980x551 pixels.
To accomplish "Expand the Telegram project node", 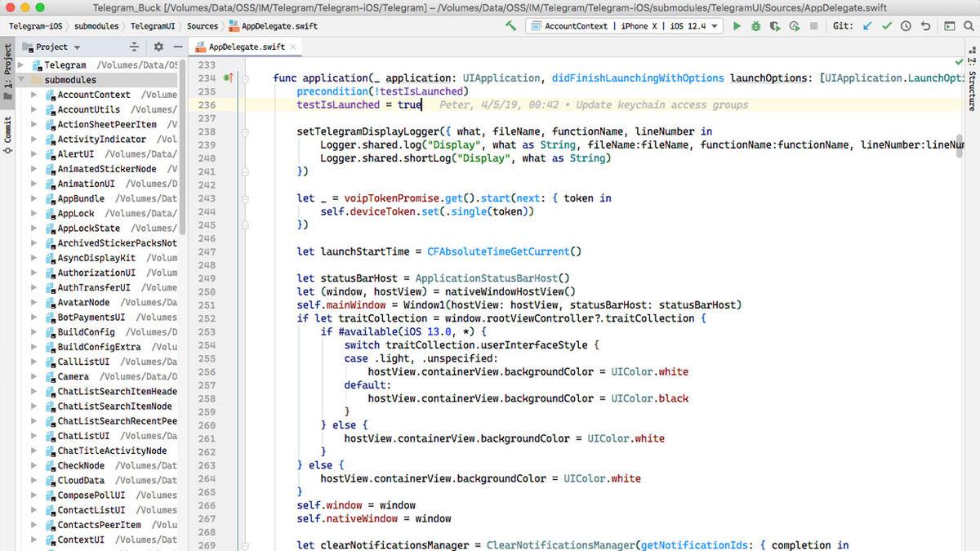I will (22, 65).
